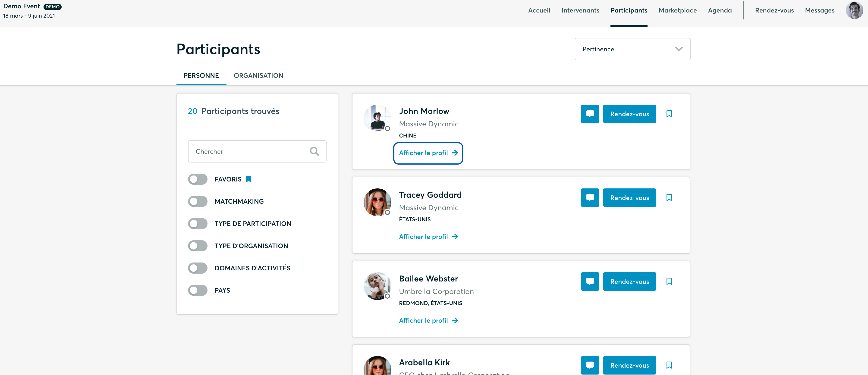Toggle the Pays filter
The image size is (868, 375).
[x=198, y=291]
